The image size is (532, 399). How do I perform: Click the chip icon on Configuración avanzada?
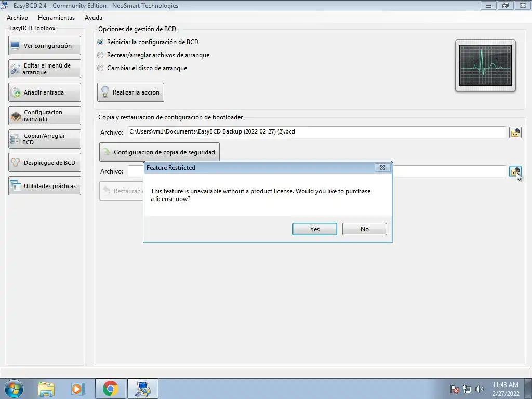pos(15,116)
